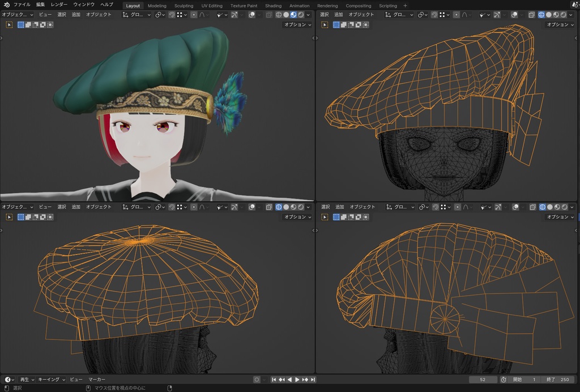Click current frame field showing 52
Screen dimensions: 580x392
[483, 380]
